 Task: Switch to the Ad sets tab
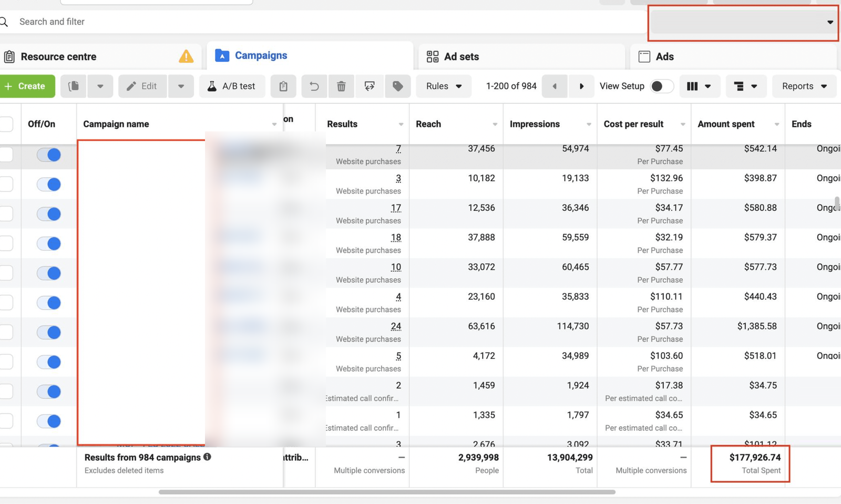click(522, 57)
